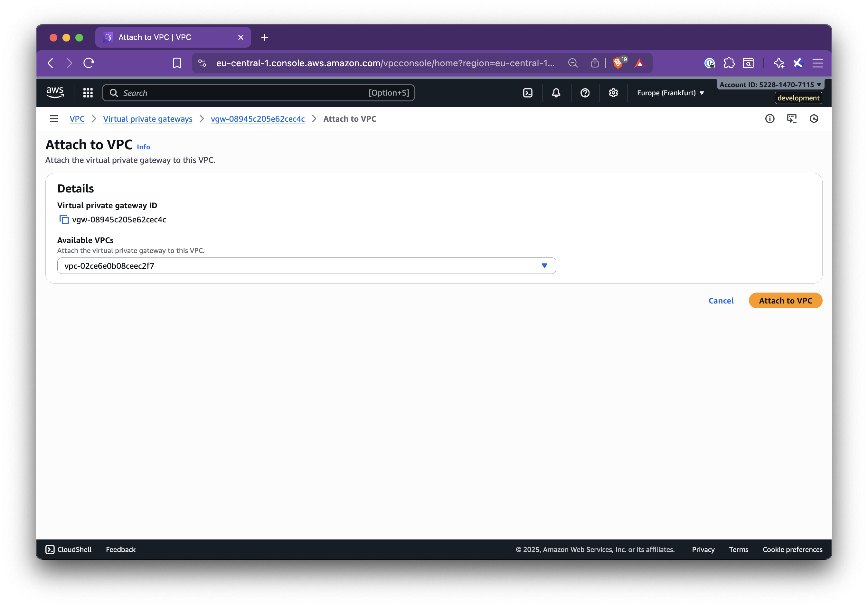
Task: Open the Cloud Companion hexagon icon
Action: (814, 119)
